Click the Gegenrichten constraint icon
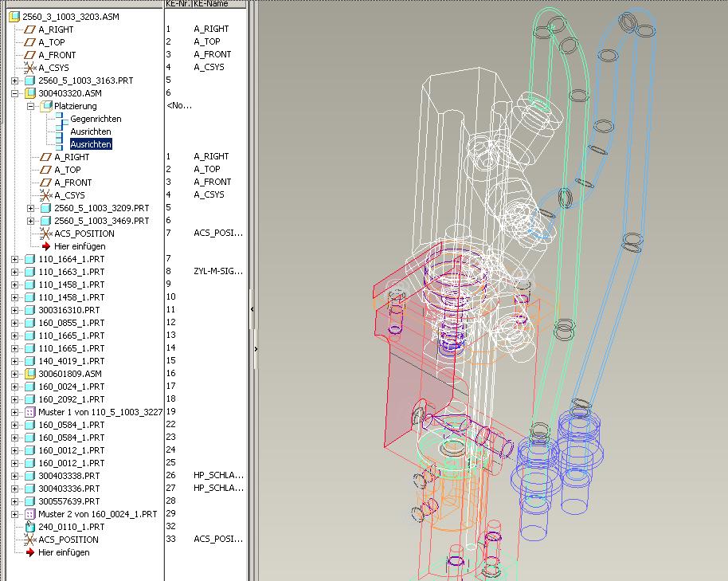Screen dimensions: 728x581 [x=61, y=119]
